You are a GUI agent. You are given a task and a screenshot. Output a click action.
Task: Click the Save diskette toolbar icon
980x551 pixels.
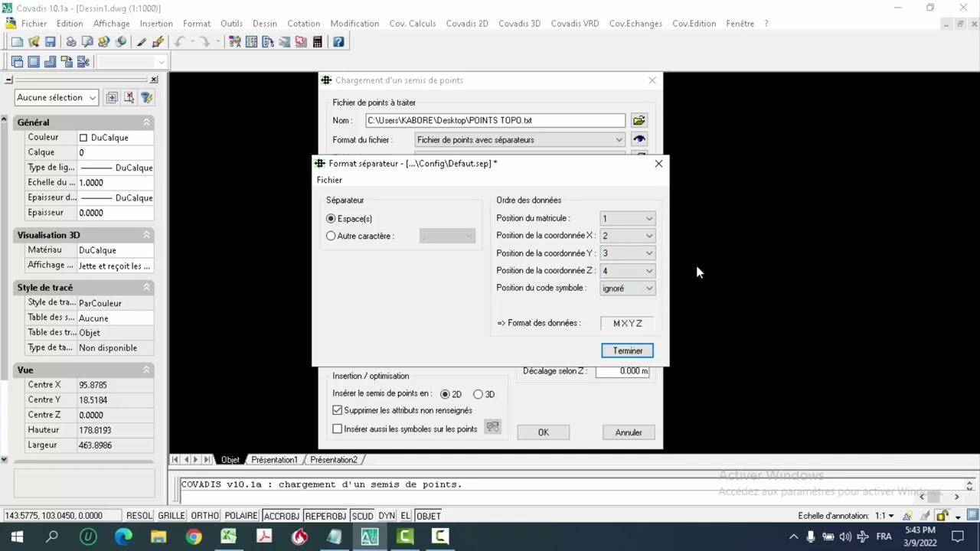tap(51, 42)
